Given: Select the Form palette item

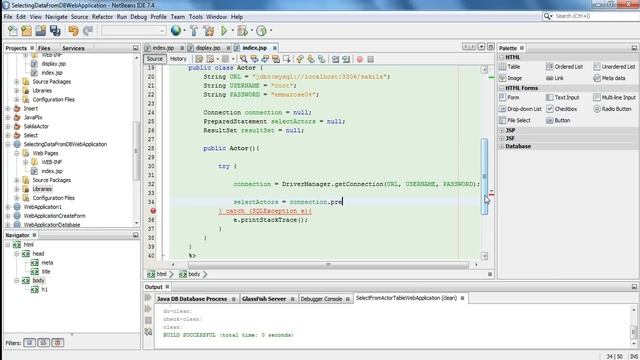Looking at the screenshot, I should coord(509,98).
